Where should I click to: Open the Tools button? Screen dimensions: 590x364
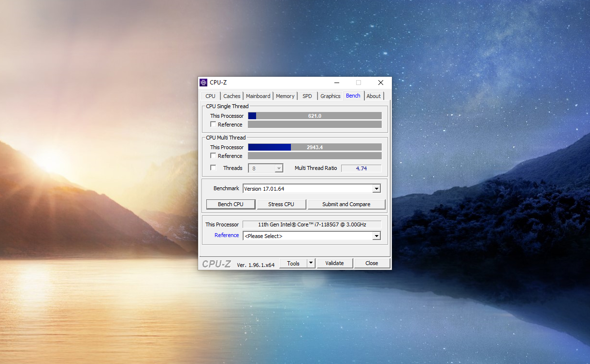[x=293, y=264]
